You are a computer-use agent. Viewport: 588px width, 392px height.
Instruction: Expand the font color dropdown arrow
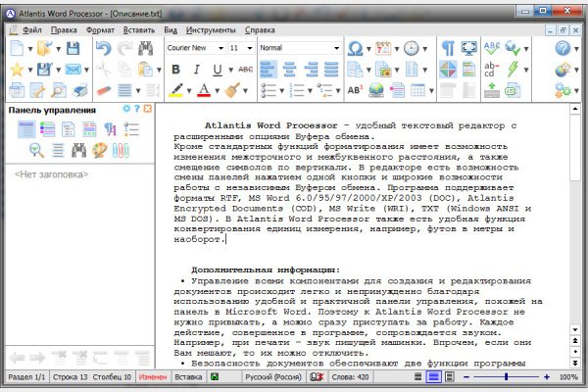click(x=218, y=91)
